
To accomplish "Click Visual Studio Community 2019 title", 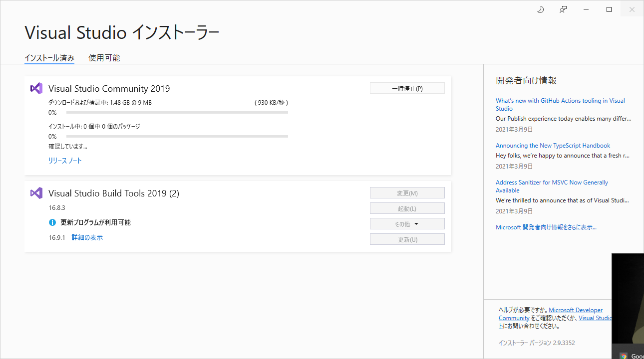I will click(109, 89).
